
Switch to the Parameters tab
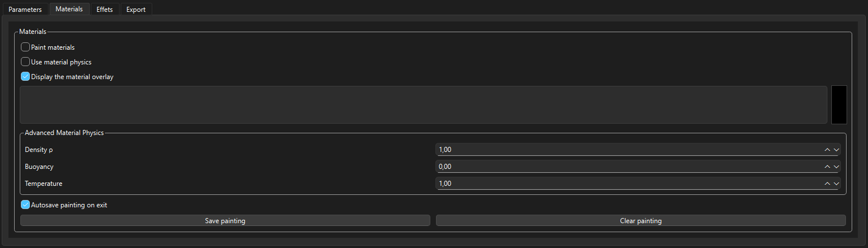point(25,10)
